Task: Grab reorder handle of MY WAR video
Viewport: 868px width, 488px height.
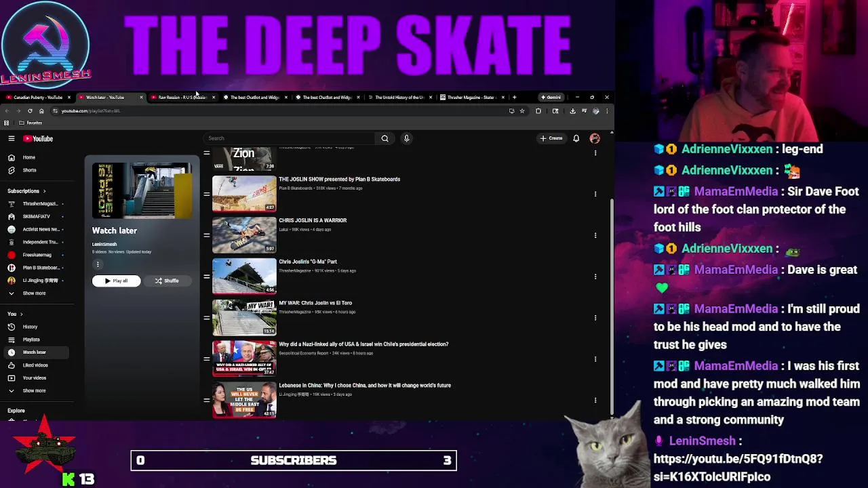Action: coord(206,318)
